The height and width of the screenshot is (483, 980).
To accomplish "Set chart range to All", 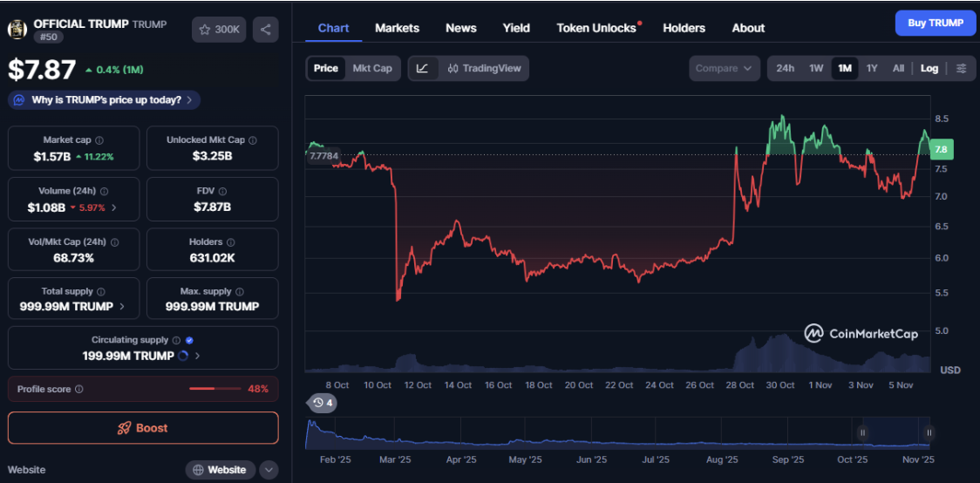I will 898,68.
